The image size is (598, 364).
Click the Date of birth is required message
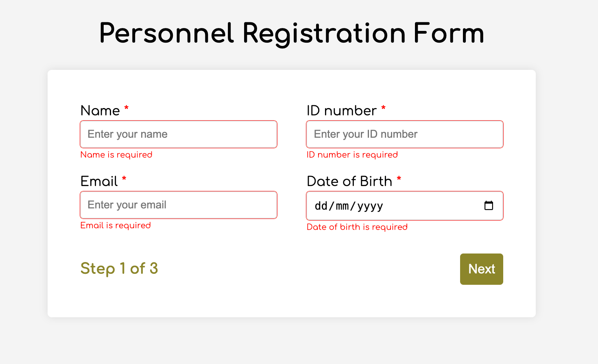tap(357, 227)
